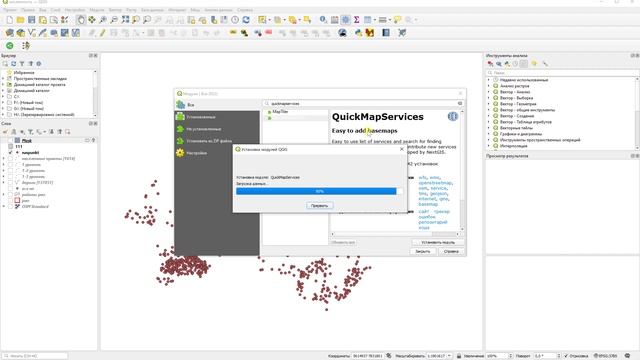Open Statistical Summary sigma icon
This screenshot has height=360, width=640.
356,20
